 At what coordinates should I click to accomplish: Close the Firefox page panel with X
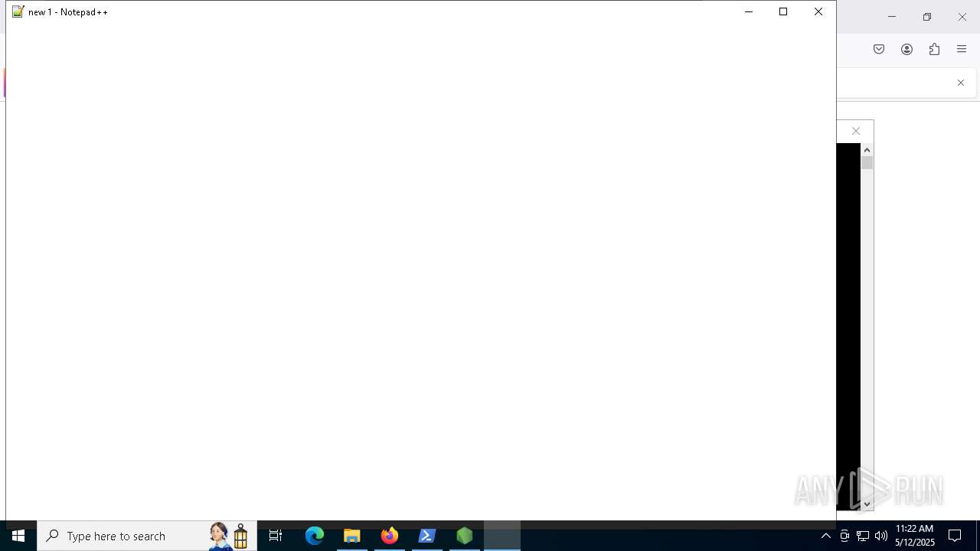click(856, 131)
